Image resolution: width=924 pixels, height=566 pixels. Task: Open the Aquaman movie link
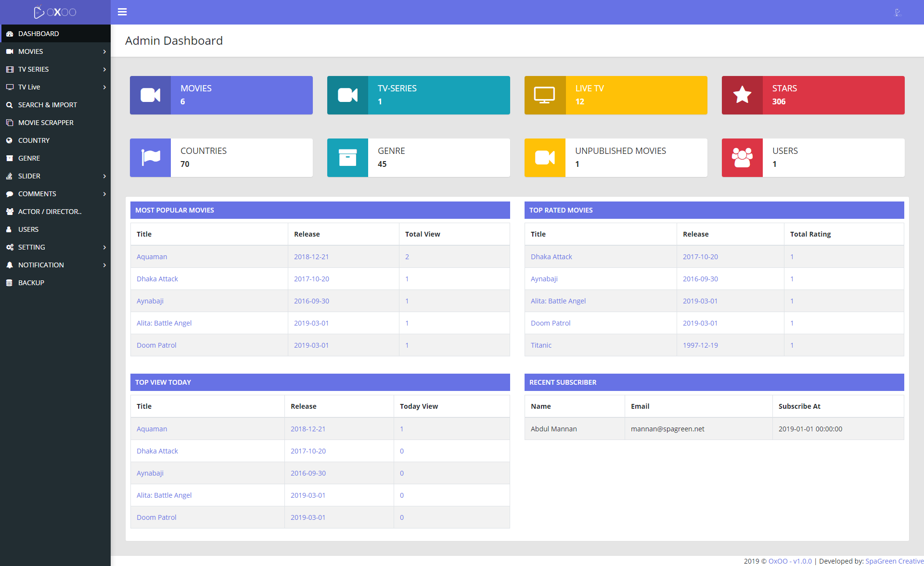[152, 256]
